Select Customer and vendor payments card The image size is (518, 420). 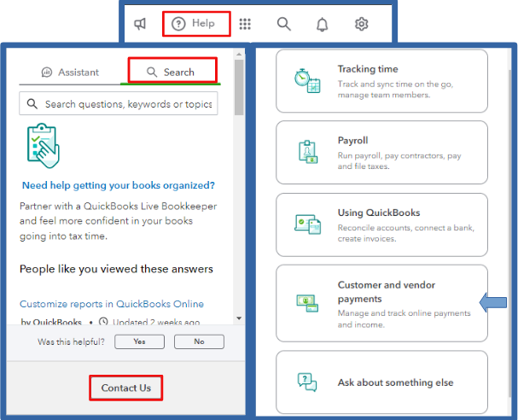[x=381, y=303]
